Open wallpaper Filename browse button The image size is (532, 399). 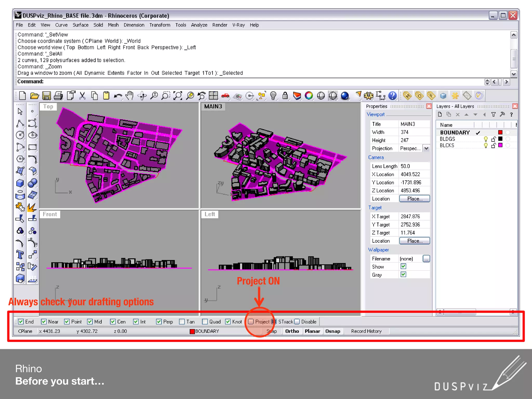426,258
